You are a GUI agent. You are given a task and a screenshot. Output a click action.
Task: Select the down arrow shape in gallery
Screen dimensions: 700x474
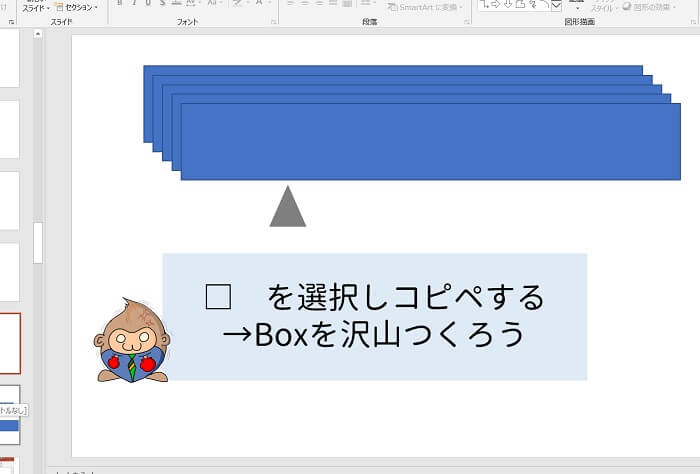[x=507, y=4]
